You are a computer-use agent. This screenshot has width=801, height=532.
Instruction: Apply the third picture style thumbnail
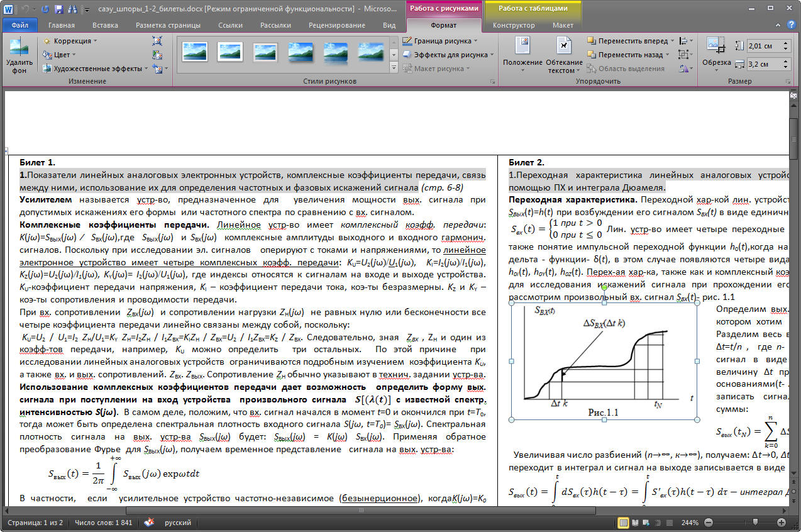pyautogui.click(x=265, y=52)
